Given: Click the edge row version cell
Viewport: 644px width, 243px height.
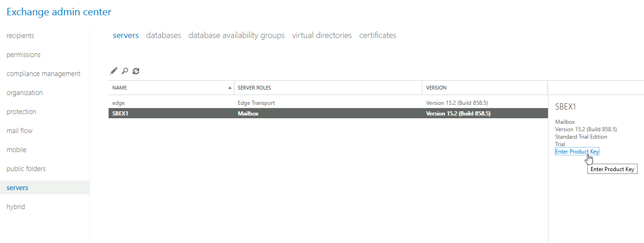Looking at the screenshot, I should [457, 103].
